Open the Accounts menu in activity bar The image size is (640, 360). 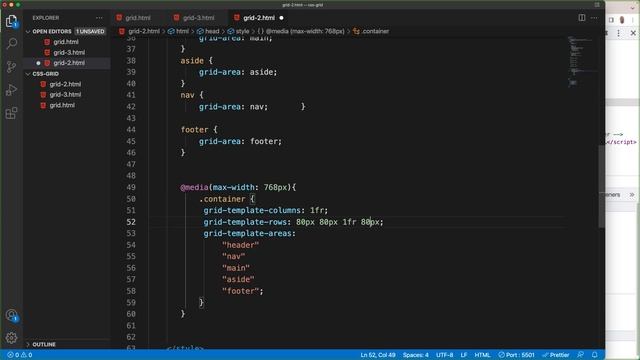click(11, 315)
